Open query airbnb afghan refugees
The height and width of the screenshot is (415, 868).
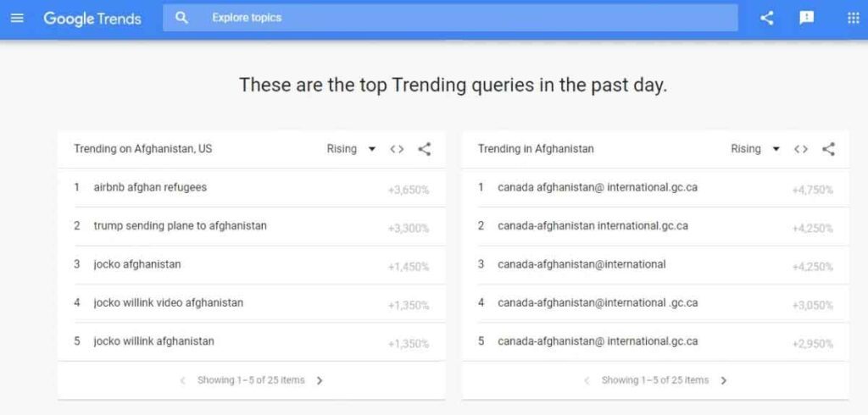(150, 187)
